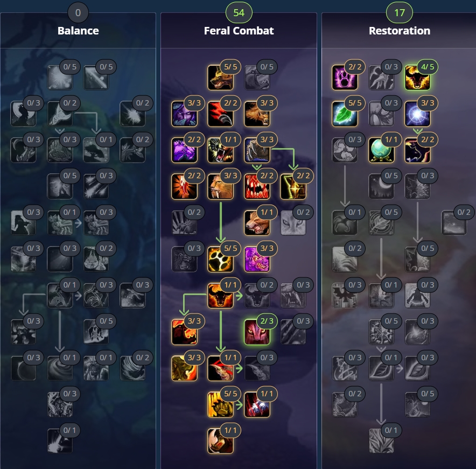
Task: Select the Primal Gore red claws talent 1/1
Action: coord(257,404)
